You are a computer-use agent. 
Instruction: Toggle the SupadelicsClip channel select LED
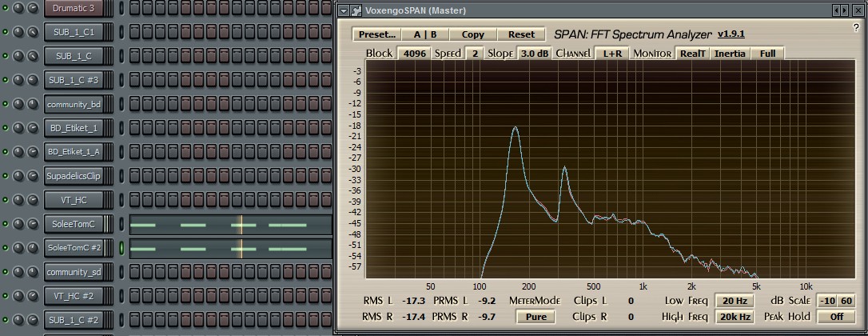(x=121, y=176)
